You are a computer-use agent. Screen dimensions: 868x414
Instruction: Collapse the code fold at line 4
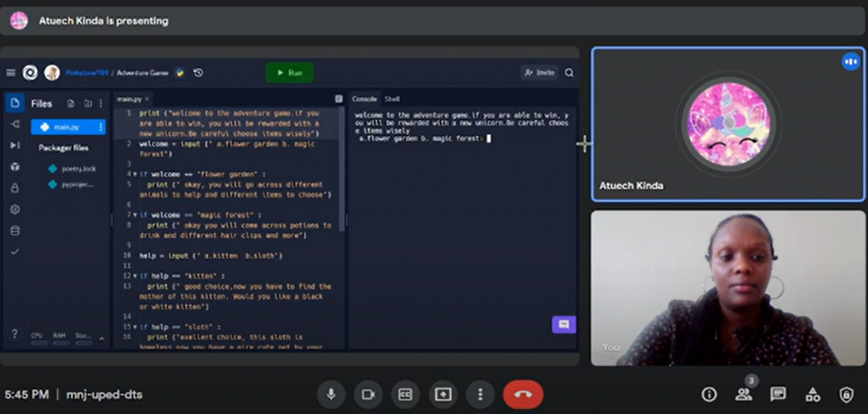click(x=135, y=174)
